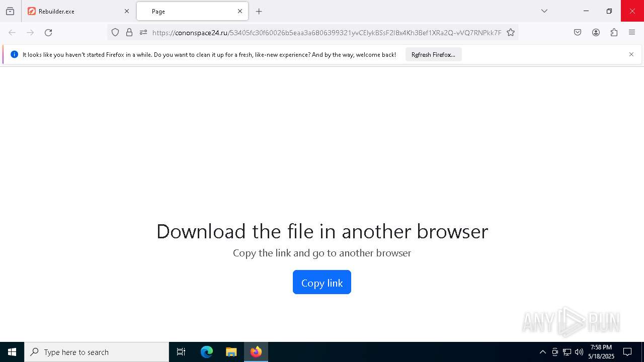Save page to Pocket
This screenshot has width=644, height=362.
point(578,33)
